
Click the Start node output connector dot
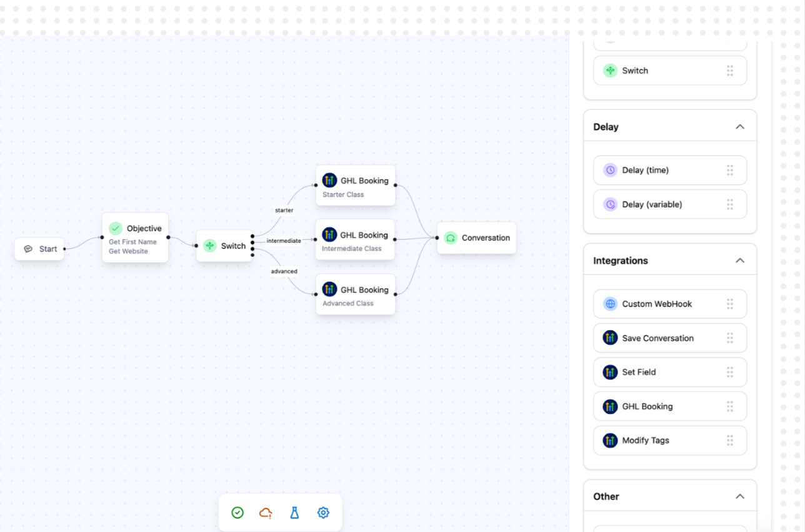click(64, 249)
